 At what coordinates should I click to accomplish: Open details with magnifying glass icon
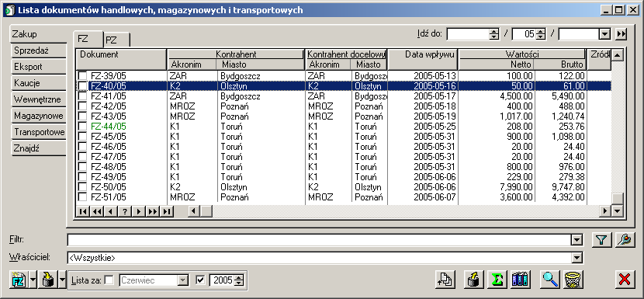pos(549,280)
